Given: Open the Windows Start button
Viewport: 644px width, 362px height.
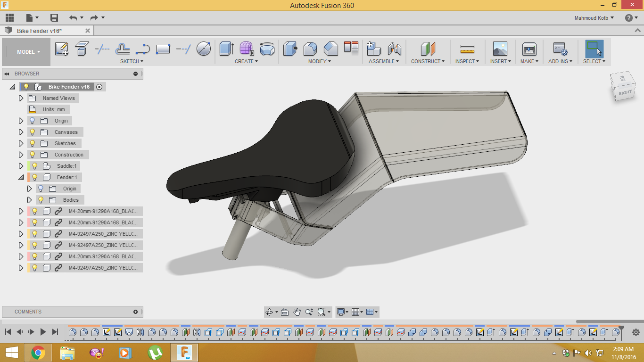Looking at the screenshot, I should tap(11, 353).
